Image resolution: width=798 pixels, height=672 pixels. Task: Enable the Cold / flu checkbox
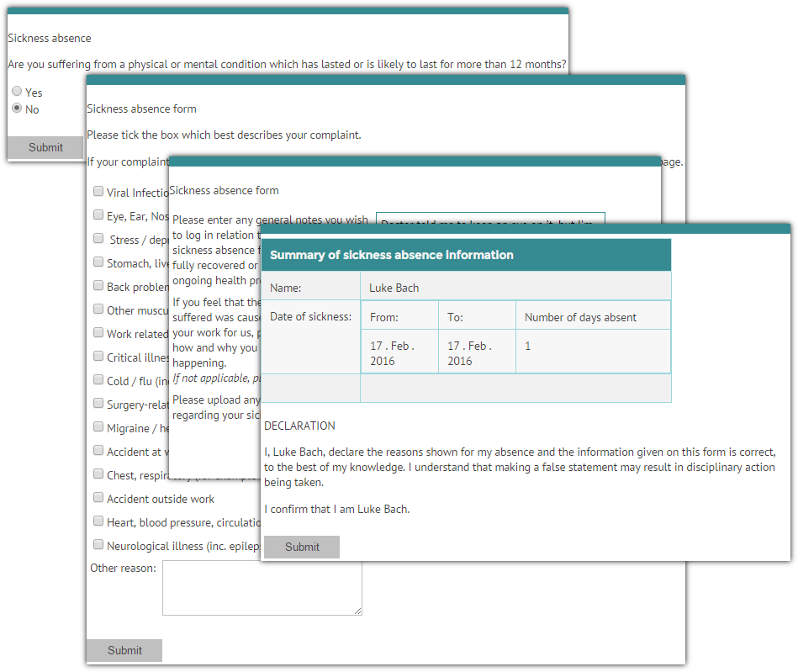tap(98, 379)
